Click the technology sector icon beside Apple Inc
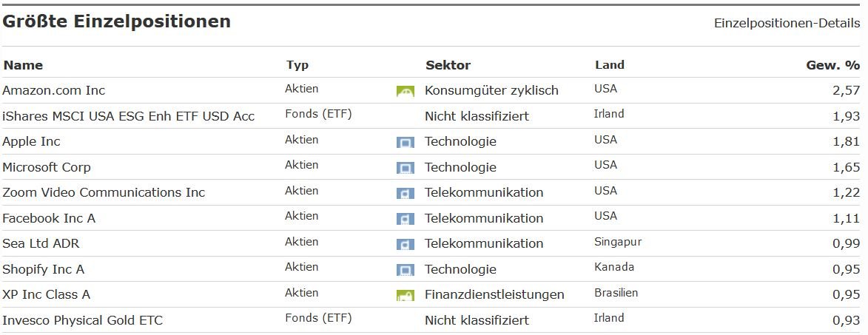868x335 pixels. coord(405,142)
